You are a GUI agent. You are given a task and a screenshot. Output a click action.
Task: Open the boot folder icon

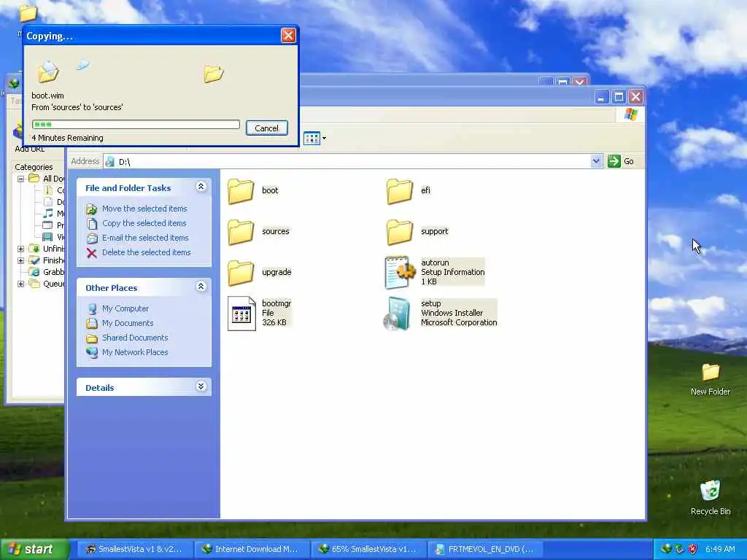(x=241, y=192)
